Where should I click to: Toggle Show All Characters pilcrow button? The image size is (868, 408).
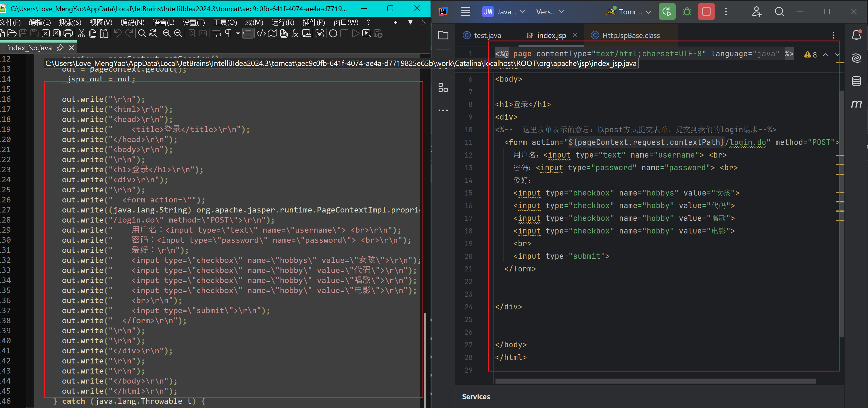pyautogui.click(x=228, y=33)
